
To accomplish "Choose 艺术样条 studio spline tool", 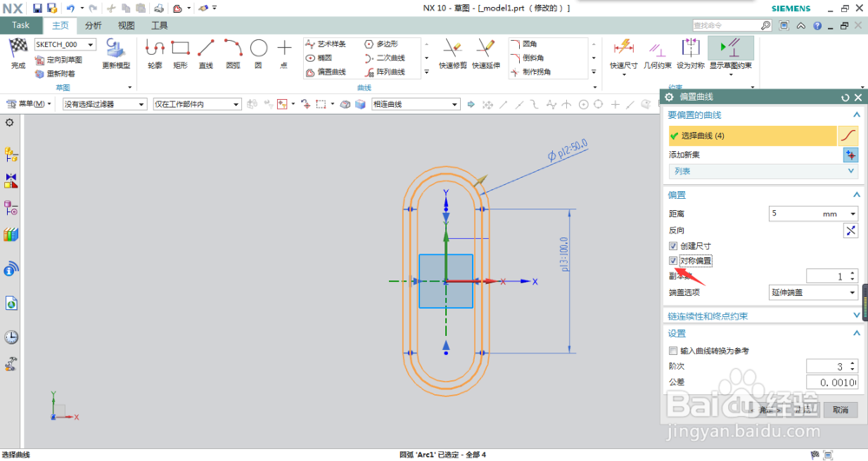I will coord(326,43).
